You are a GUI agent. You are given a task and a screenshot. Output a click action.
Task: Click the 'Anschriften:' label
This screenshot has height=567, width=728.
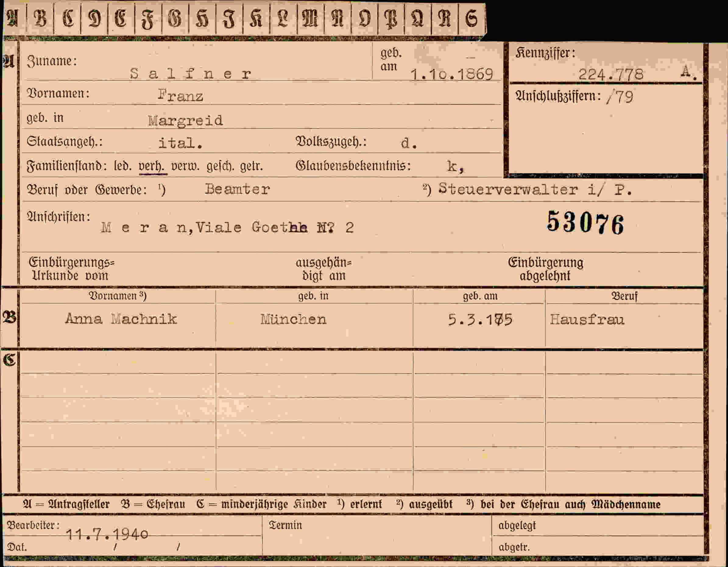[58, 216]
